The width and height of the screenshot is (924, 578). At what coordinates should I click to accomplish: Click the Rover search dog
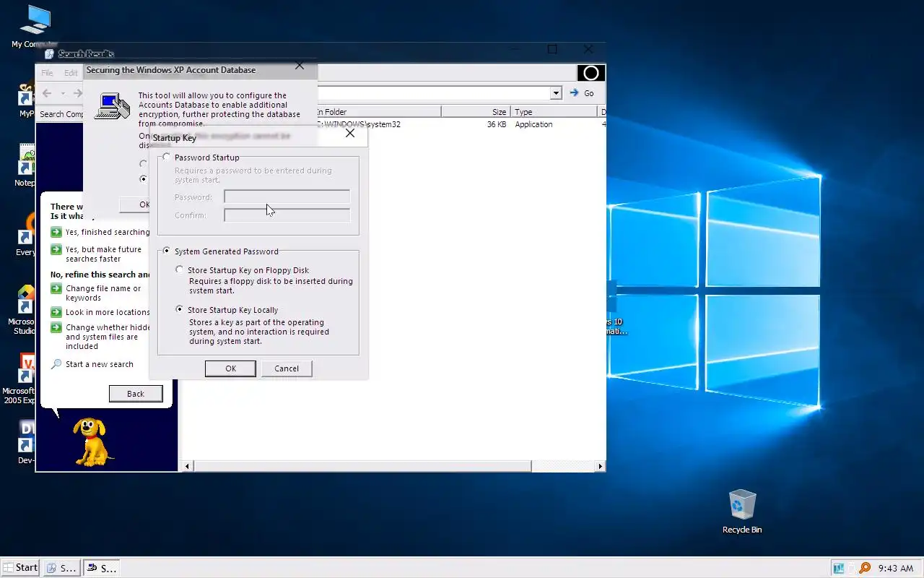click(x=92, y=441)
